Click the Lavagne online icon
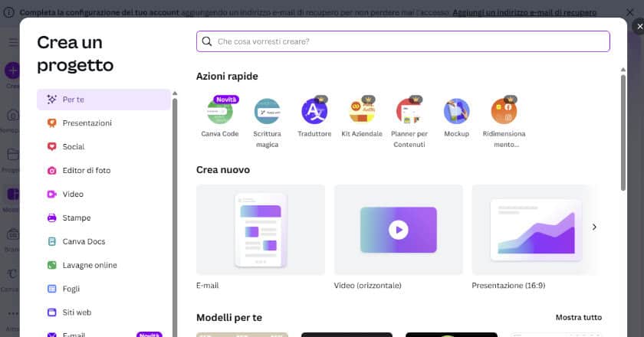 (x=52, y=265)
